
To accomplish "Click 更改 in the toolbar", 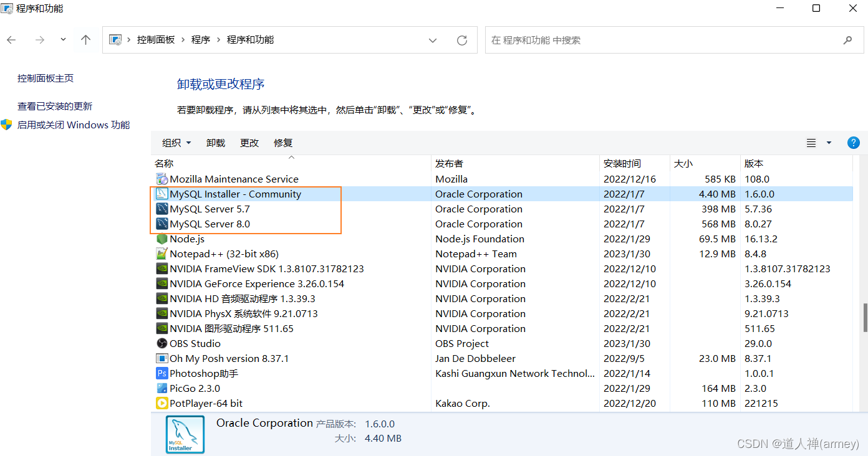I will [249, 143].
